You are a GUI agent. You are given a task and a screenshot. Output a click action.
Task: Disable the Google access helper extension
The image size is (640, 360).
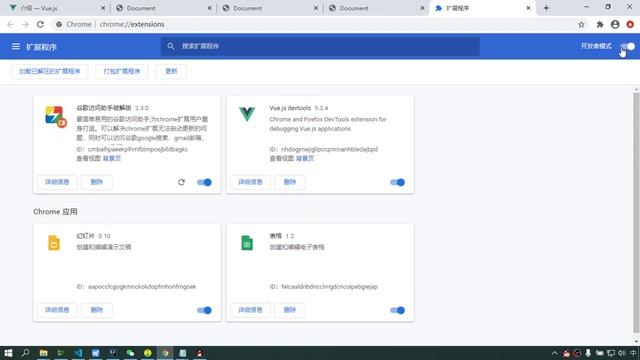pyautogui.click(x=204, y=182)
